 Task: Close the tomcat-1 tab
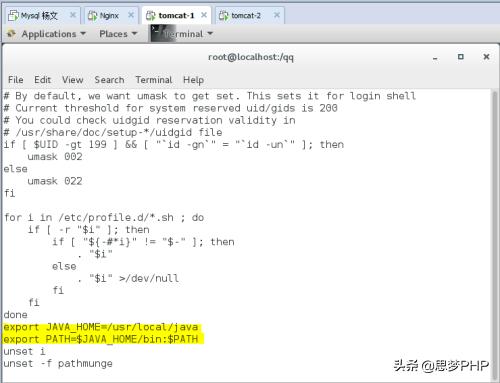click(x=204, y=15)
